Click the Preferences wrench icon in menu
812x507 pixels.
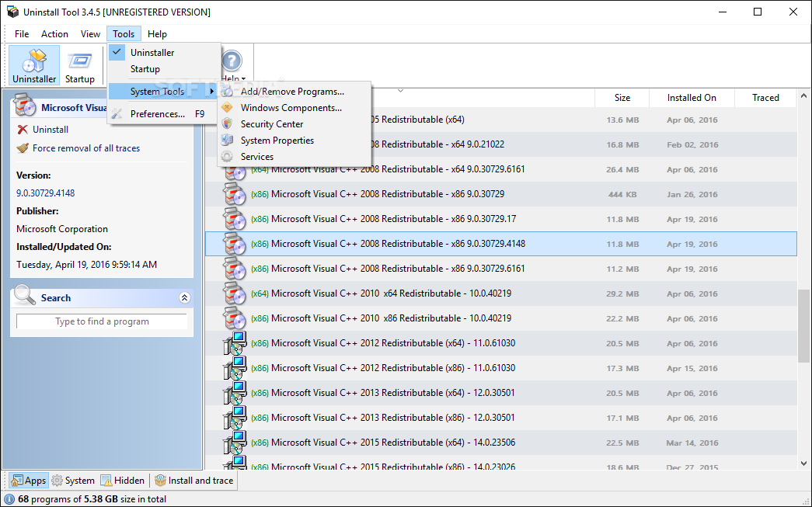point(117,114)
